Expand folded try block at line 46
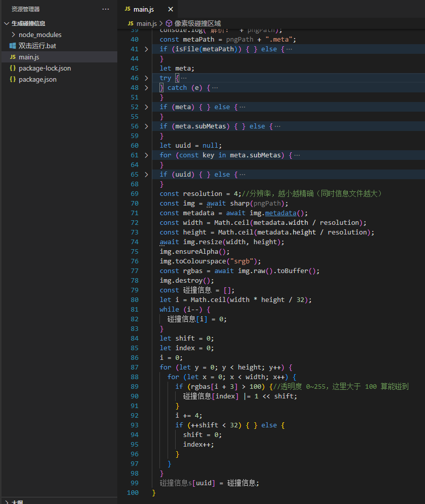This screenshot has height=504, width=425. [146, 78]
